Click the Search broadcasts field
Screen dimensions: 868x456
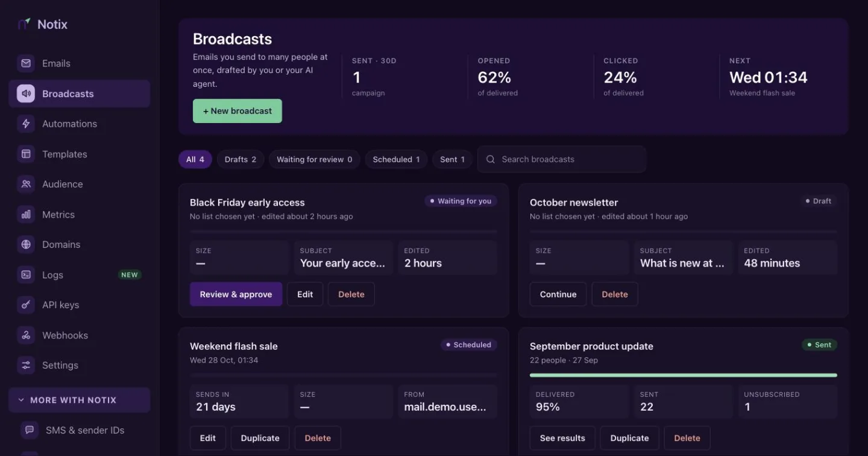pyautogui.click(x=562, y=159)
